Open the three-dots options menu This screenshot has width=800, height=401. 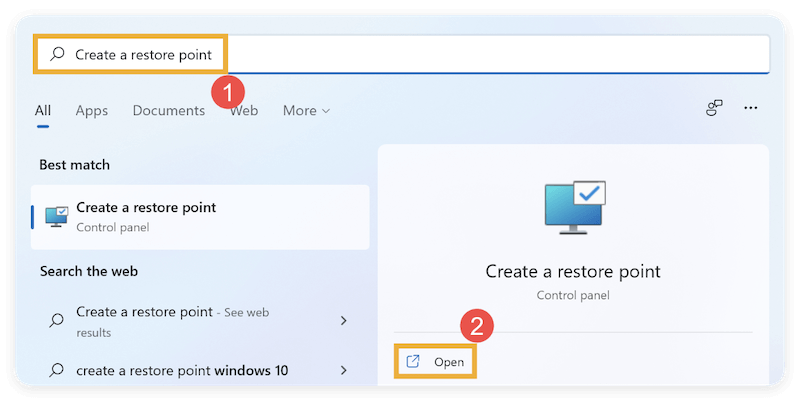(x=751, y=108)
